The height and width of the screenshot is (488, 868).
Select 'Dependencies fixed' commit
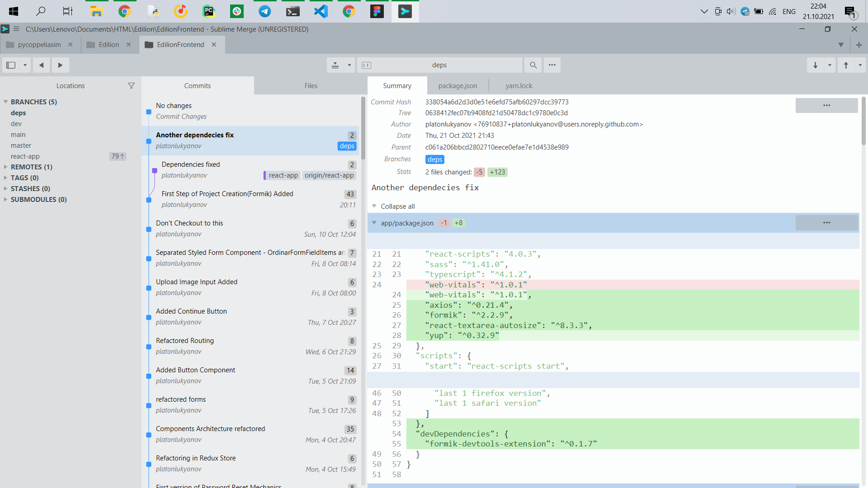click(x=251, y=170)
